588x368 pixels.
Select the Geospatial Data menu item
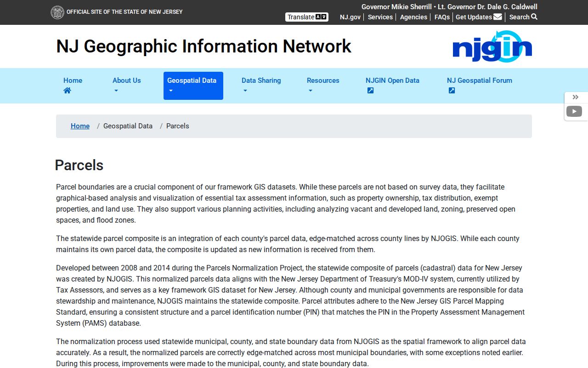(193, 86)
